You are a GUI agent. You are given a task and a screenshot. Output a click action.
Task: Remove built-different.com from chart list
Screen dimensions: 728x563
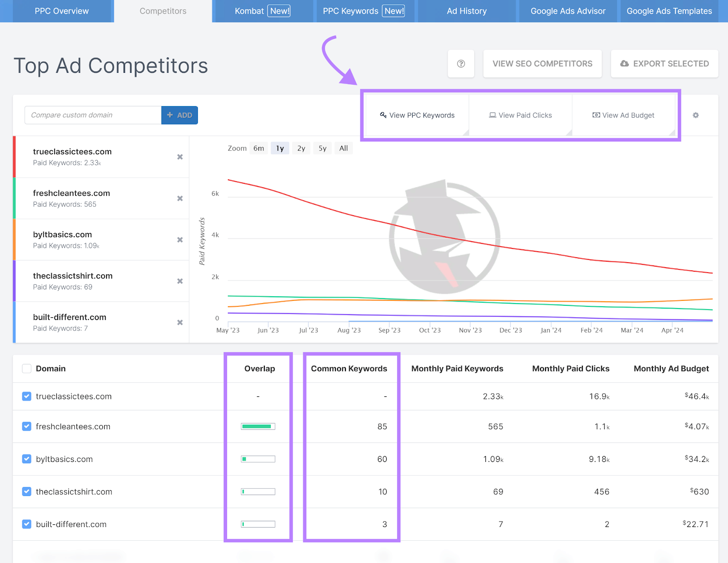(x=180, y=323)
